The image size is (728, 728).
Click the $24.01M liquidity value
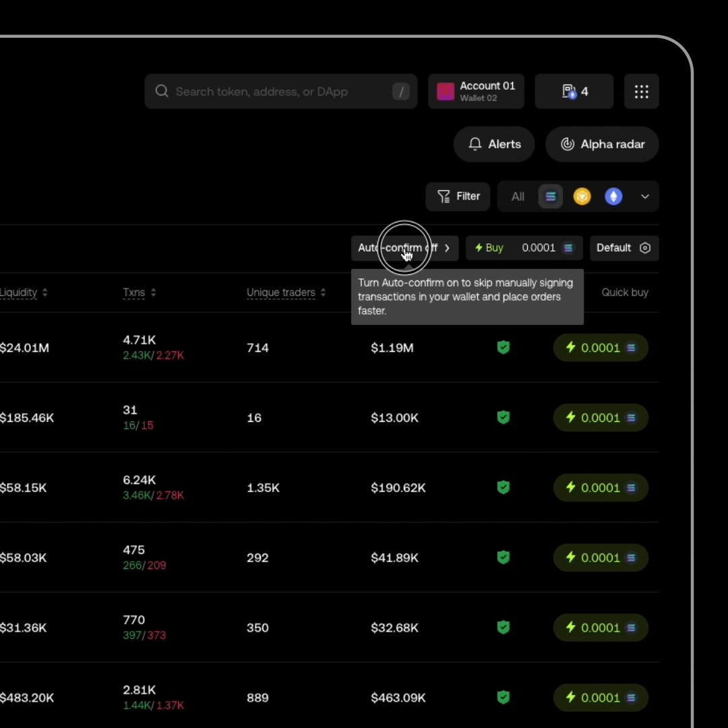point(25,348)
